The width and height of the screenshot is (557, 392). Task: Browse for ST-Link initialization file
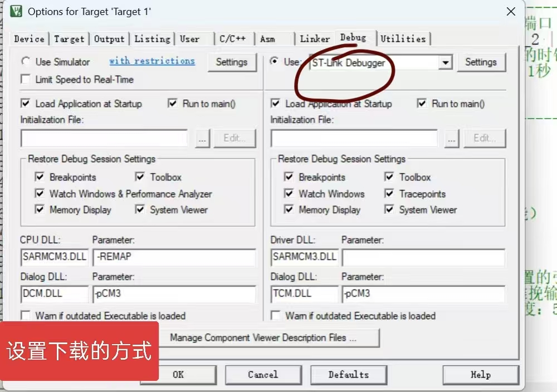pyautogui.click(x=452, y=138)
